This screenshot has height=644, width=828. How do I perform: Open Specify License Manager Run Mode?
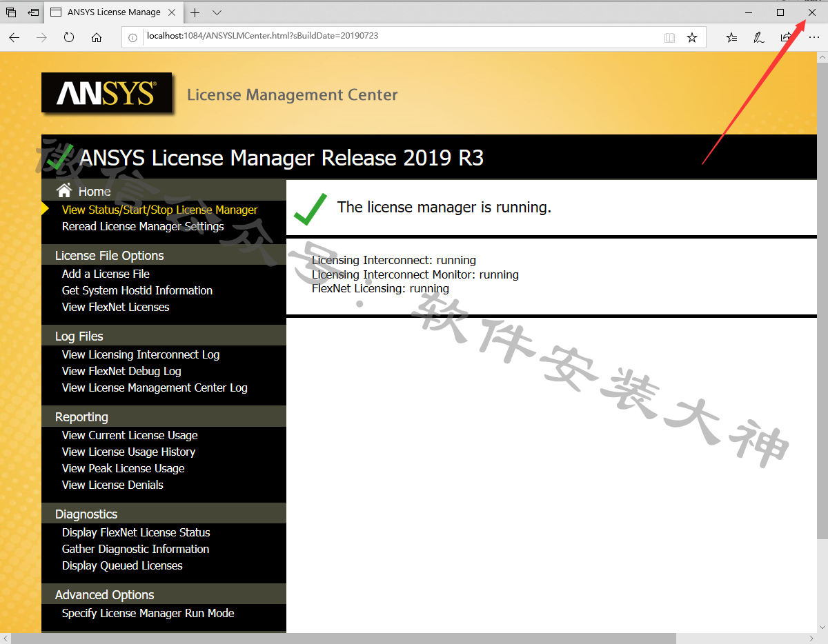pos(148,613)
